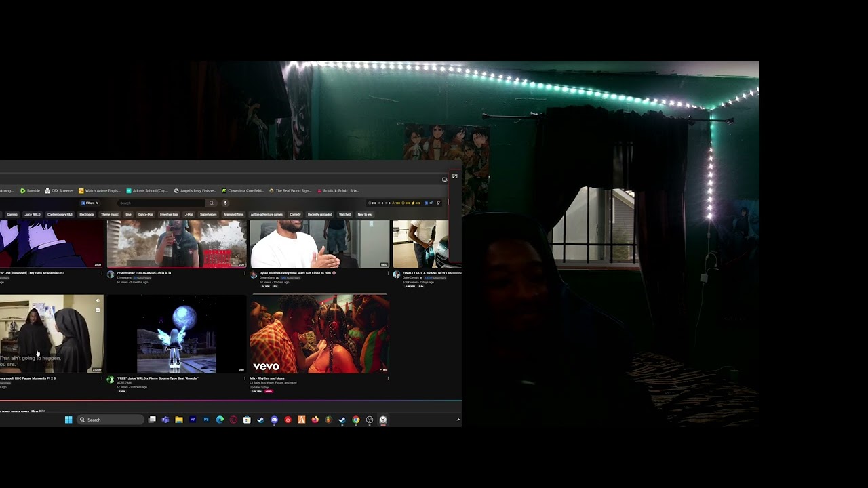Open options menu for Dylan Blushes video

388,274
